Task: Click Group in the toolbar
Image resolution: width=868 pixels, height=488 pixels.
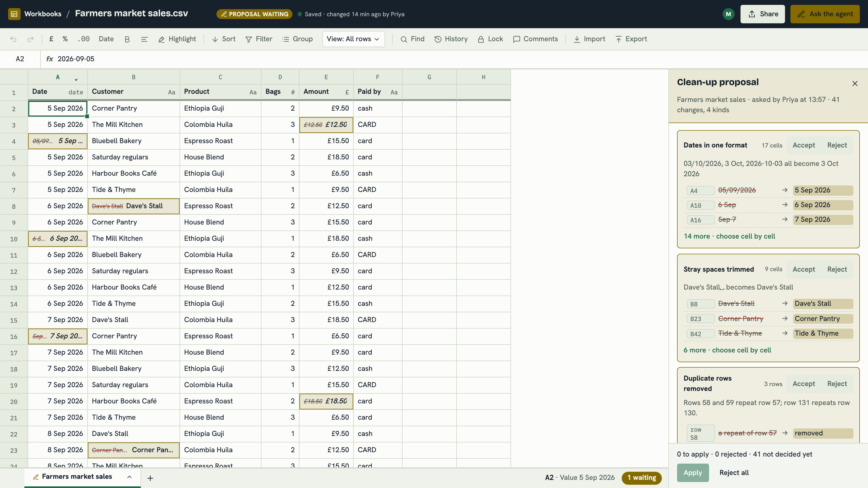Action: pos(298,39)
